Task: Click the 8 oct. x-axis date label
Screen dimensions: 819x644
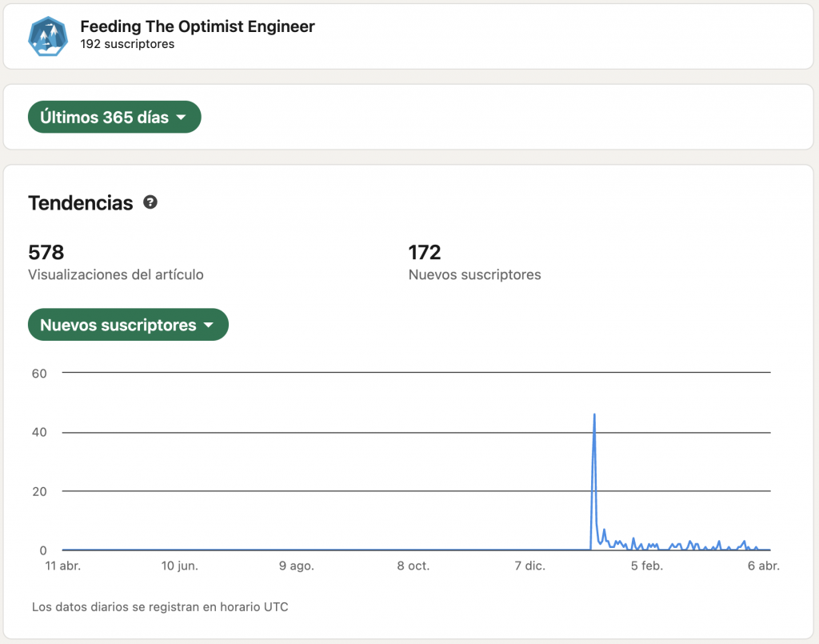Action: [x=413, y=566]
